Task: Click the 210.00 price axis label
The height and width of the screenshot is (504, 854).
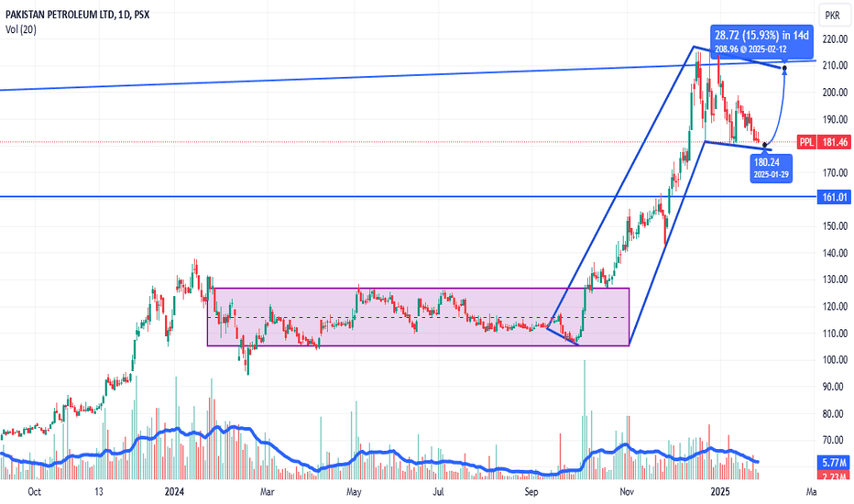Action: tap(835, 65)
